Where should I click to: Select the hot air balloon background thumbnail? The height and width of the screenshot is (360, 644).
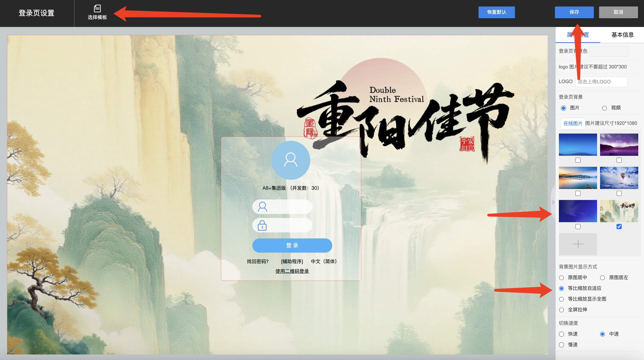[619, 178]
